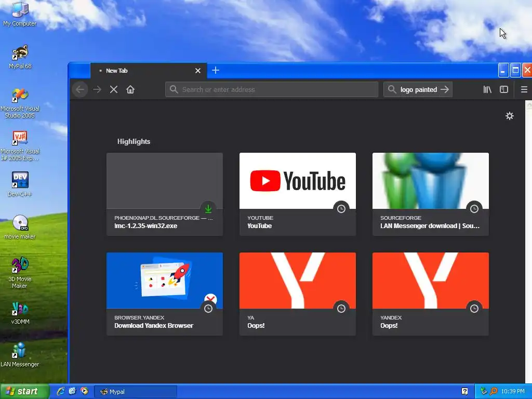Launch Internet Explorer from quick launch
Image resolution: width=532 pixels, height=399 pixels.
coord(61,391)
